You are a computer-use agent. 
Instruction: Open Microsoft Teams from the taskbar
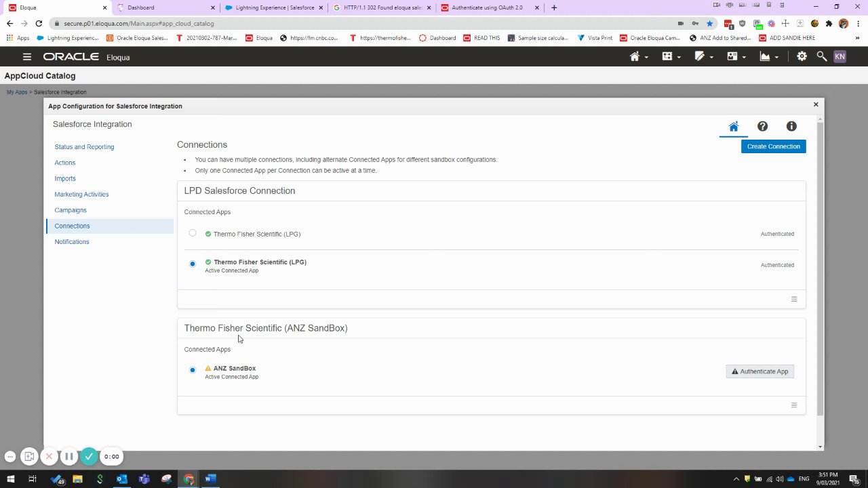point(144,479)
